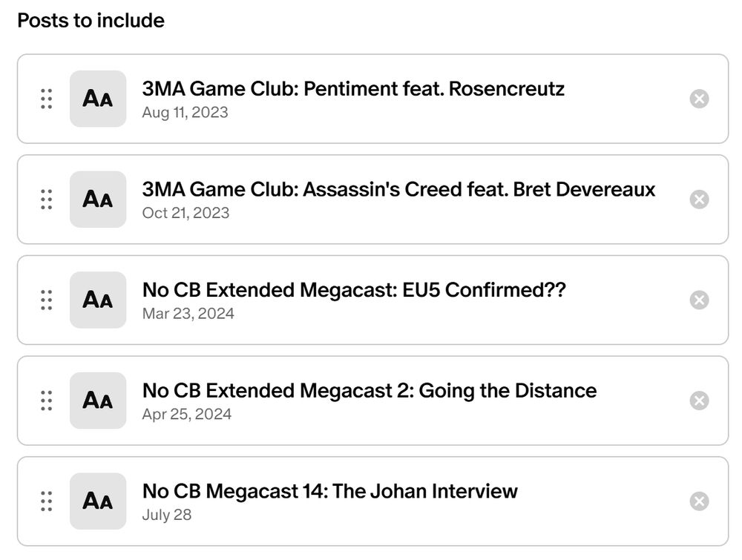Remove Going the Distance from included posts
This screenshot has width=742, height=560.
click(698, 401)
